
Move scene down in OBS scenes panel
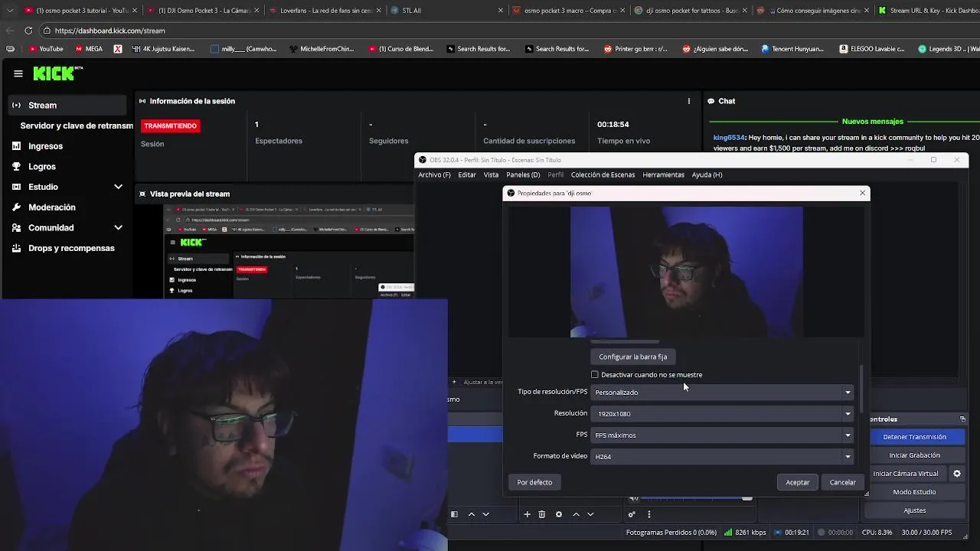(485, 514)
